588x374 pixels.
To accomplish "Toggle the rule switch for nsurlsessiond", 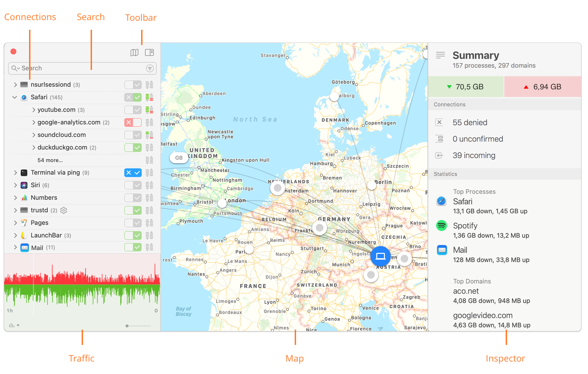I will tap(133, 85).
